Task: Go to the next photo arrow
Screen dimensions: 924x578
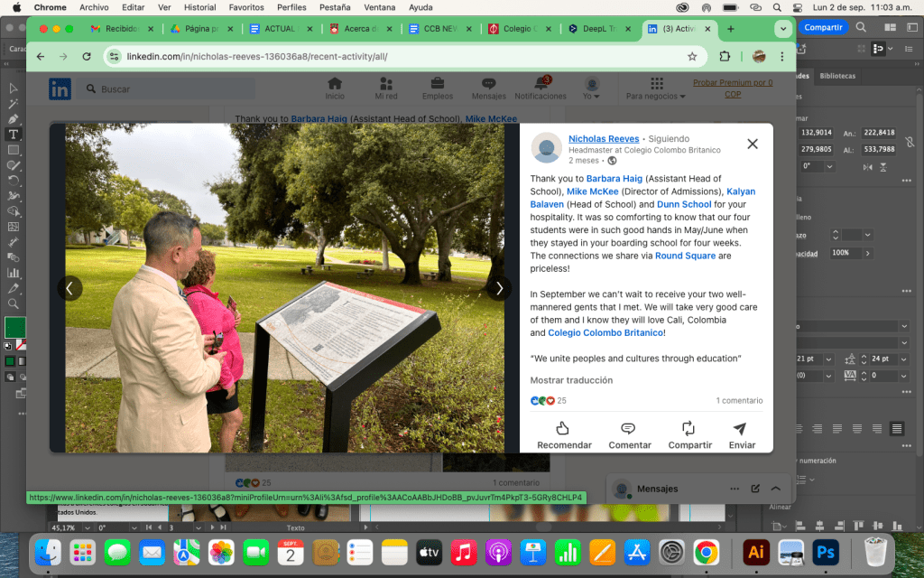Action: [x=499, y=288]
